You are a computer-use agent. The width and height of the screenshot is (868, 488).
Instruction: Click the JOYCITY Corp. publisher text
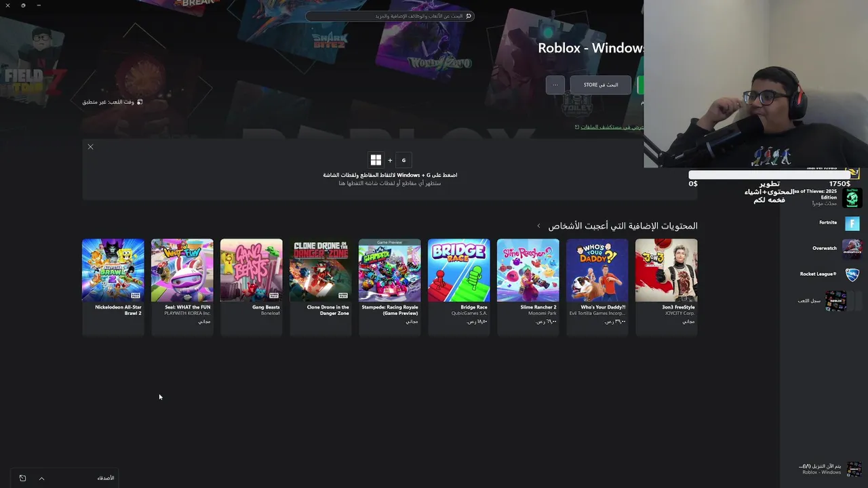pos(679,313)
